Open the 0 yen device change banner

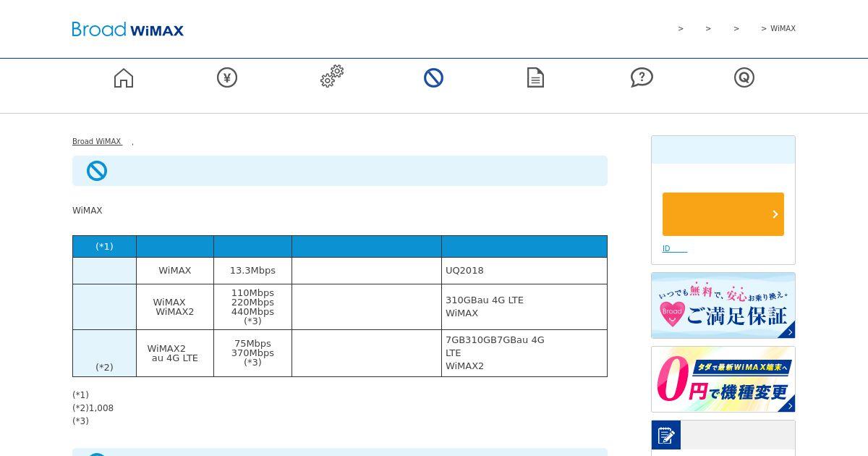[x=723, y=379]
